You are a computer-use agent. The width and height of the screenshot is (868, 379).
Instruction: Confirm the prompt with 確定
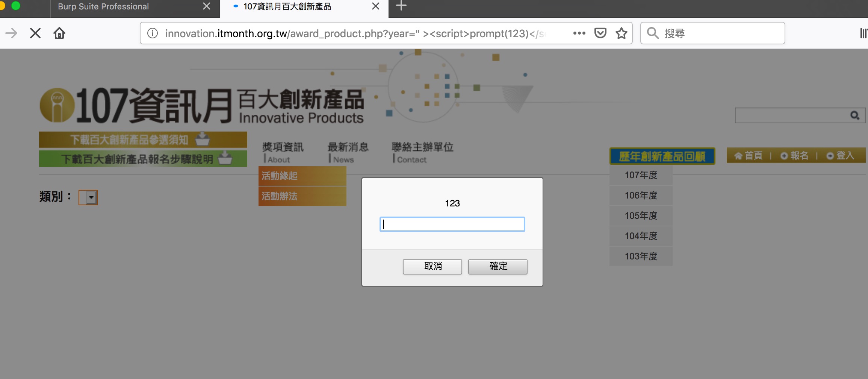(x=498, y=267)
